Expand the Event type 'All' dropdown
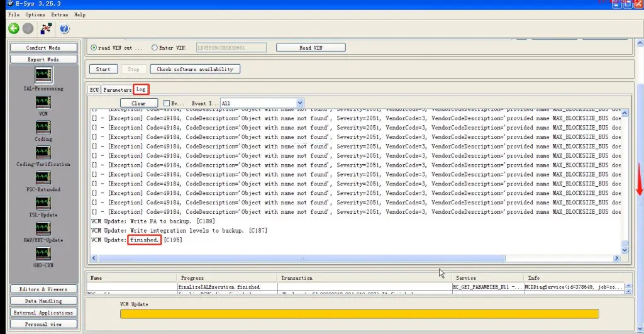 click(300, 103)
